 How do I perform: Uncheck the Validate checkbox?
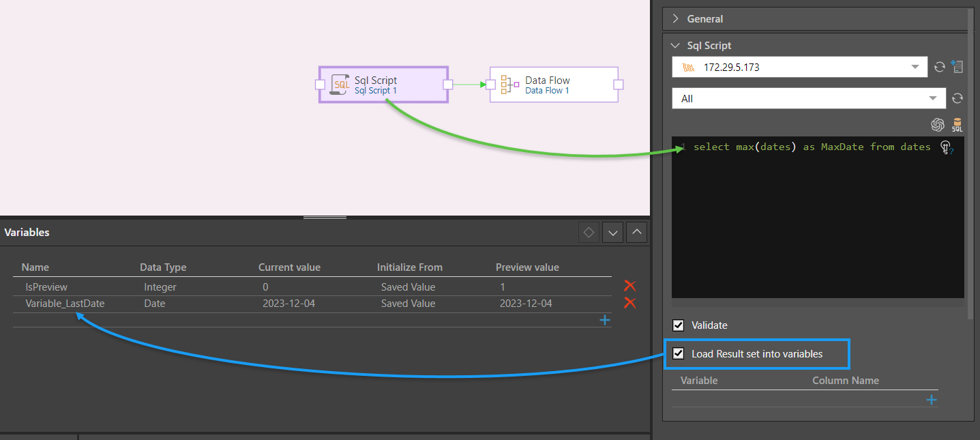pyautogui.click(x=679, y=325)
